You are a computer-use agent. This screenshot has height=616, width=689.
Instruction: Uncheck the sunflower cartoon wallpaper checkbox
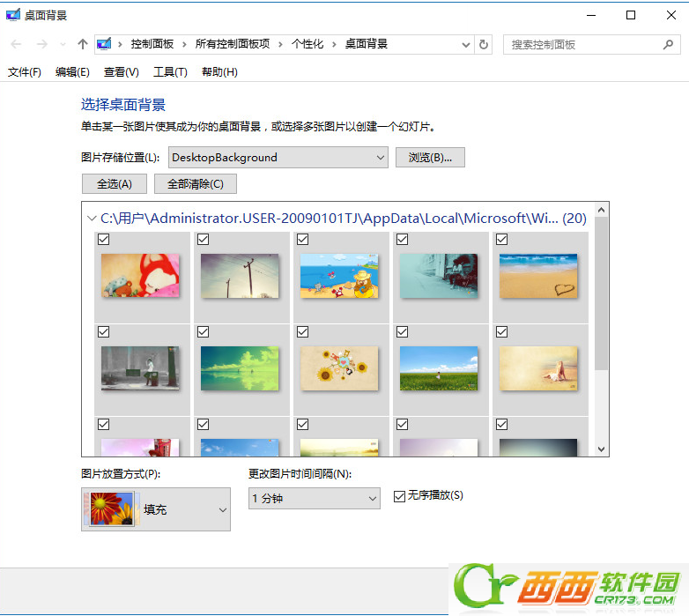[303, 331]
